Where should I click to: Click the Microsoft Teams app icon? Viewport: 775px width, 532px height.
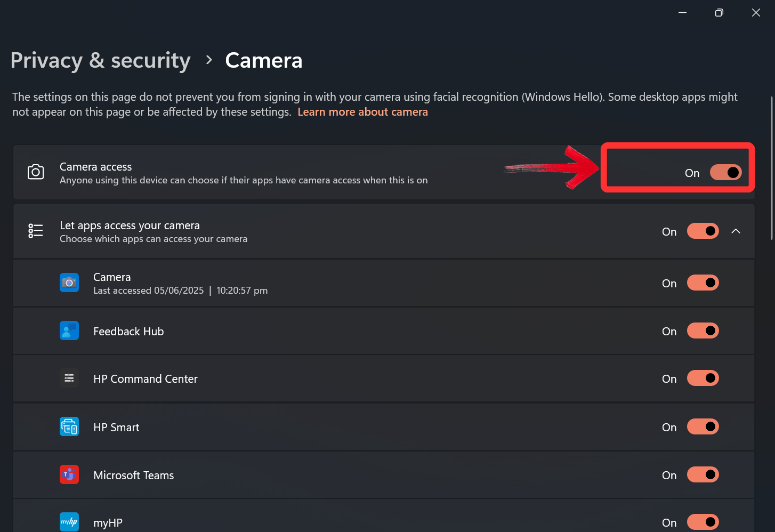click(69, 474)
